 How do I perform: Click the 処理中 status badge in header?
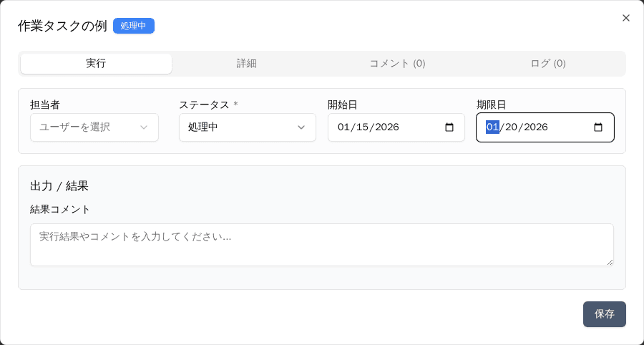click(134, 26)
